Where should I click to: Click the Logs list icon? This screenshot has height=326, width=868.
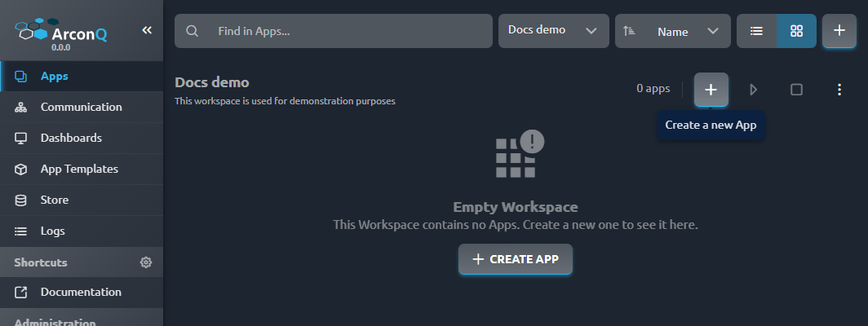20,231
